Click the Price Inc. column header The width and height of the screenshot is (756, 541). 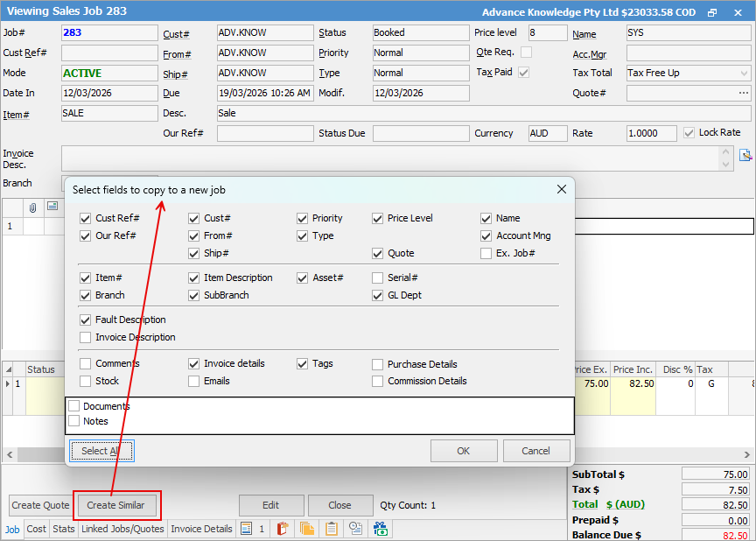[633, 369]
